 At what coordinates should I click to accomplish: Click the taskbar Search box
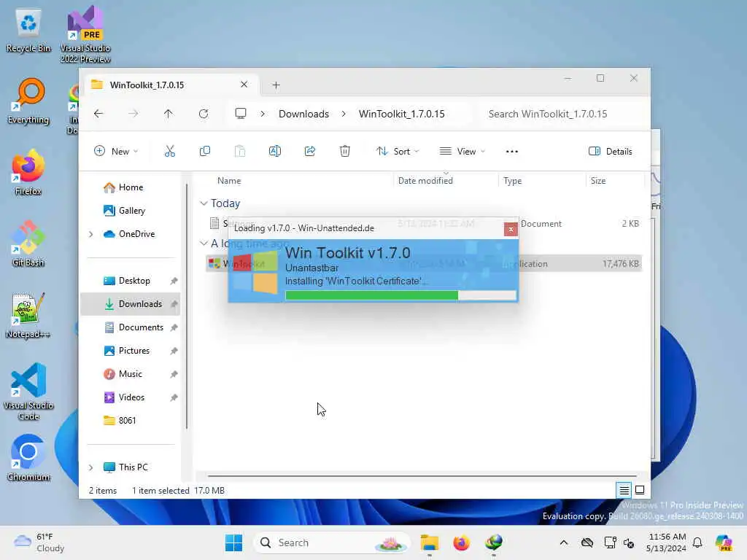(x=332, y=542)
